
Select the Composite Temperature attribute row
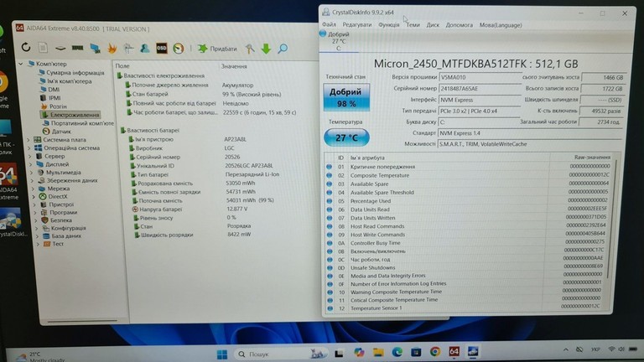[468, 175]
